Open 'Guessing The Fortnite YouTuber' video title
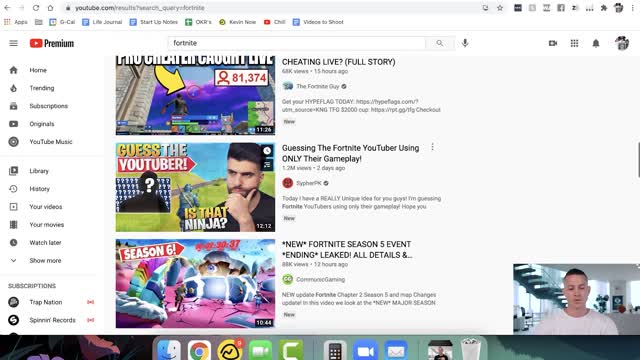The width and height of the screenshot is (640, 360). [351, 153]
